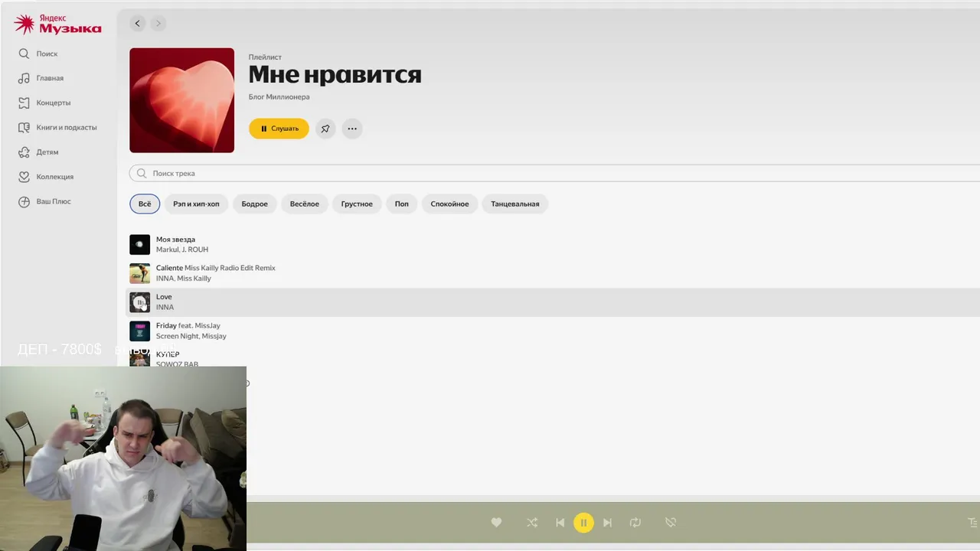
Task: Like current track with player heart
Action: pyautogui.click(x=496, y=523)
